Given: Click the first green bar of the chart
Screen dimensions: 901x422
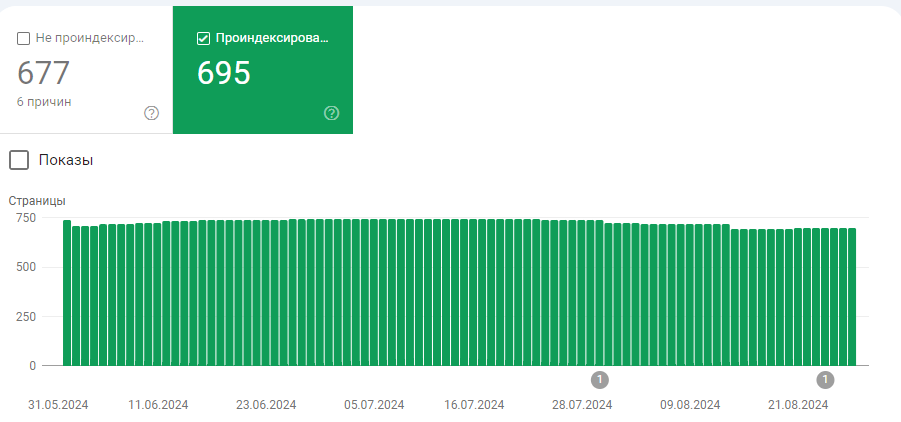Looking at the screenshot, I should (67, 293).
